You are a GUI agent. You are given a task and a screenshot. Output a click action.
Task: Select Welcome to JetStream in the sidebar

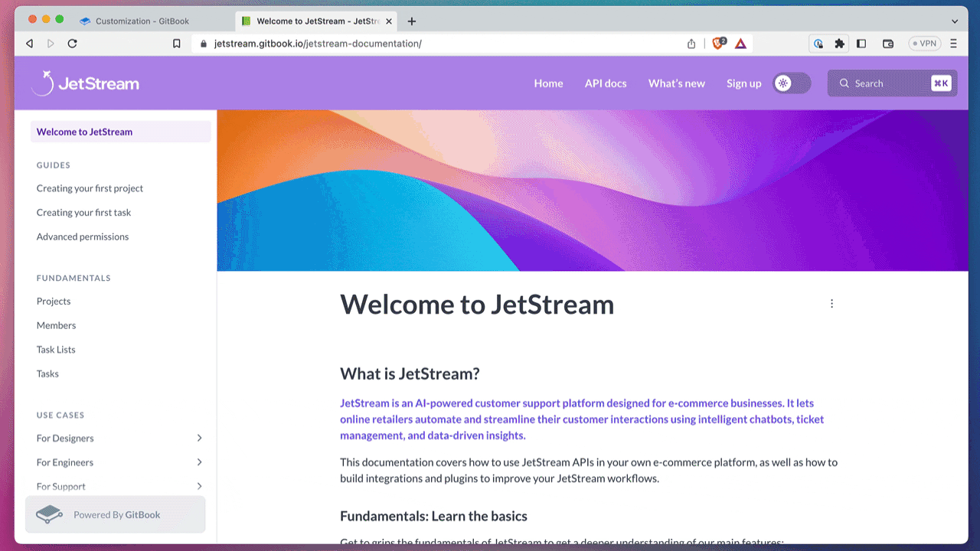[120, 132]
